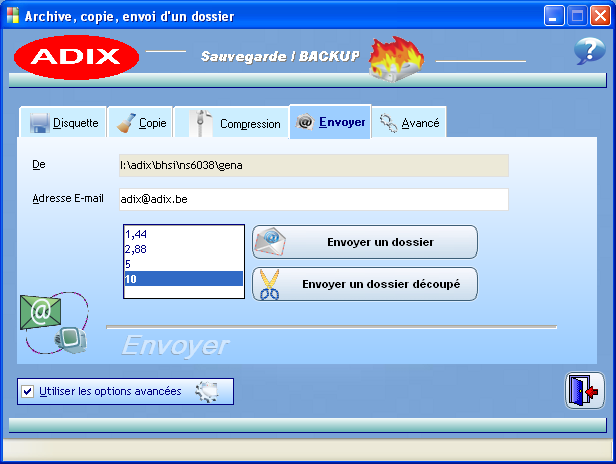Open the Compression tab

[231, 122]
